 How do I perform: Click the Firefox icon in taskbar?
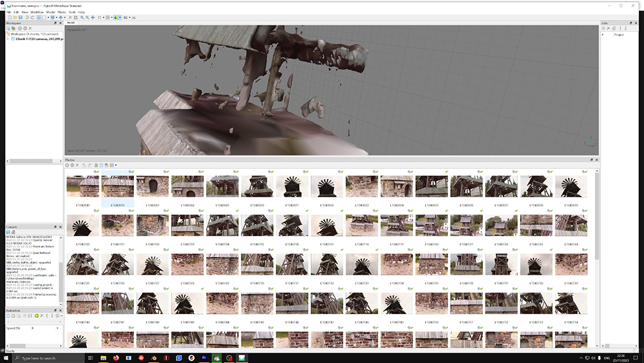(x=117, y=357)
